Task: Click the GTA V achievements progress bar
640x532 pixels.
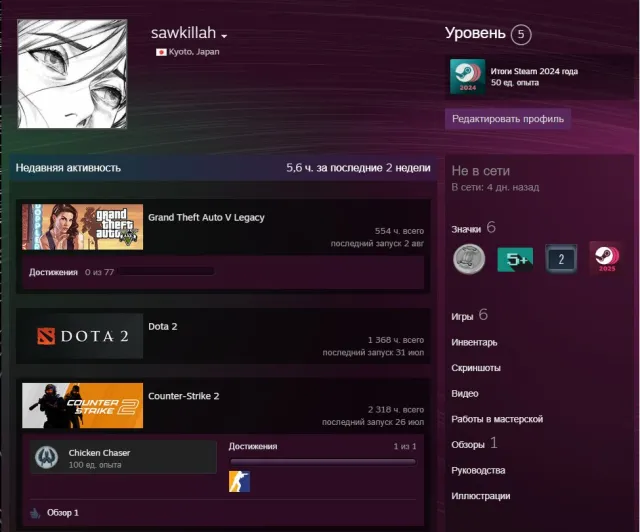Action: click(167, 271)
